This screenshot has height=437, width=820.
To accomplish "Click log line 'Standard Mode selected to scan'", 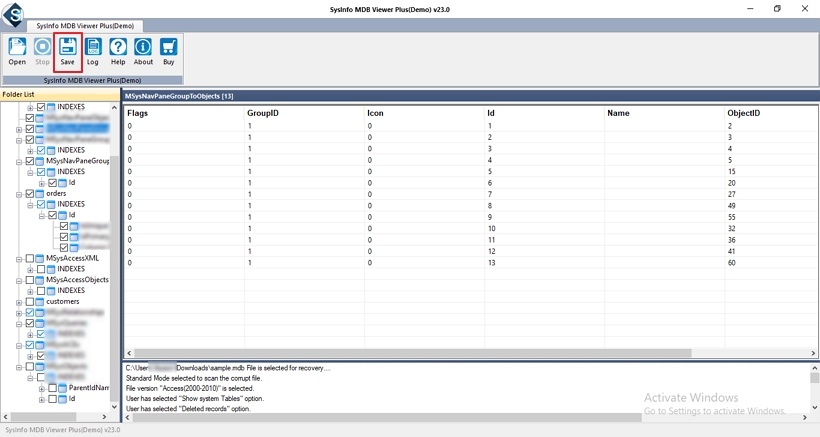I will [x=194, y=378].
